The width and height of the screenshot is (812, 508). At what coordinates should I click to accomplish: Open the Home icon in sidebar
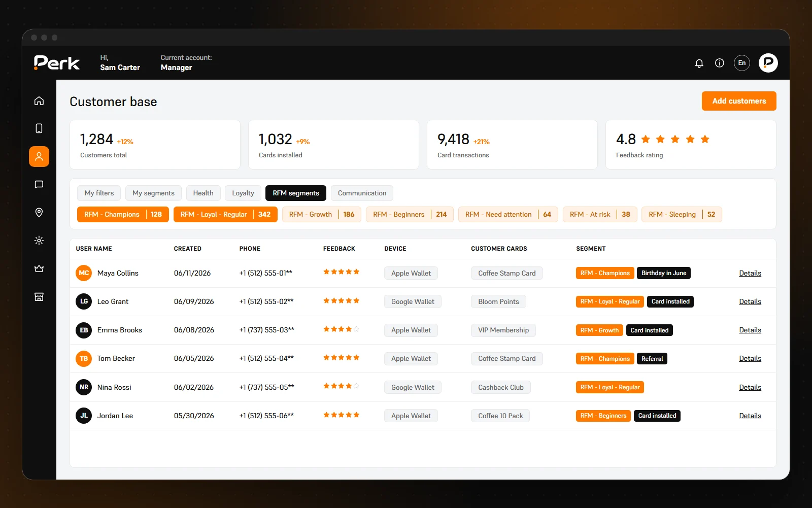click(39, 100)
